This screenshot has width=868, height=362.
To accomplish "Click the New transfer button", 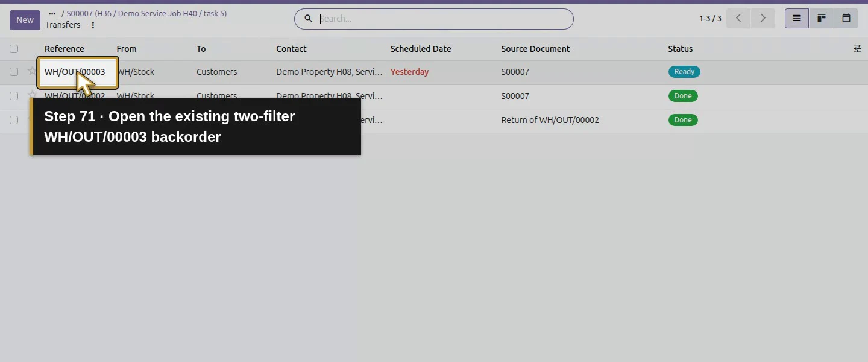I will 25,20.
